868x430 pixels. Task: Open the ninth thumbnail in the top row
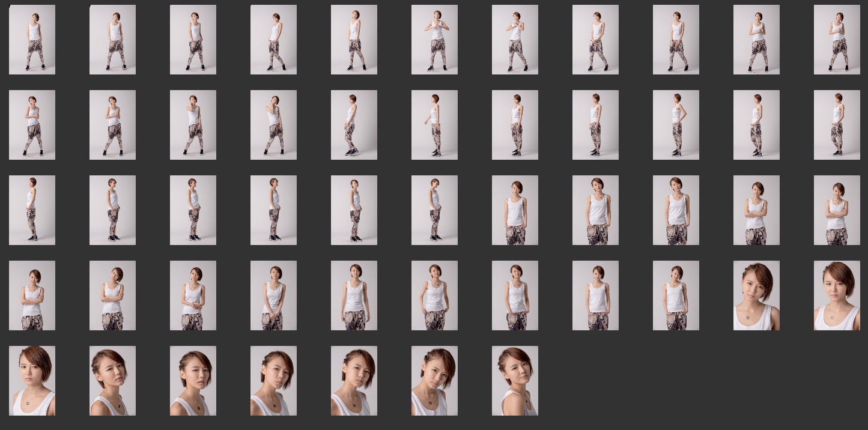click(676, 40)
